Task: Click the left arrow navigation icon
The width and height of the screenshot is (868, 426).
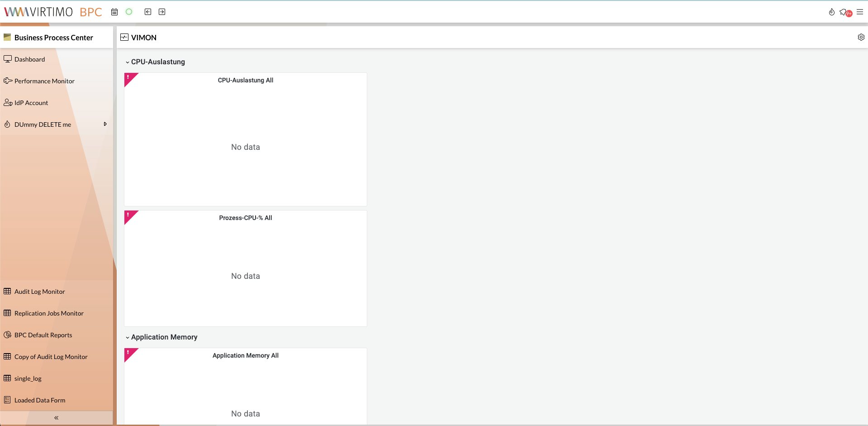Action: point(148,12)
